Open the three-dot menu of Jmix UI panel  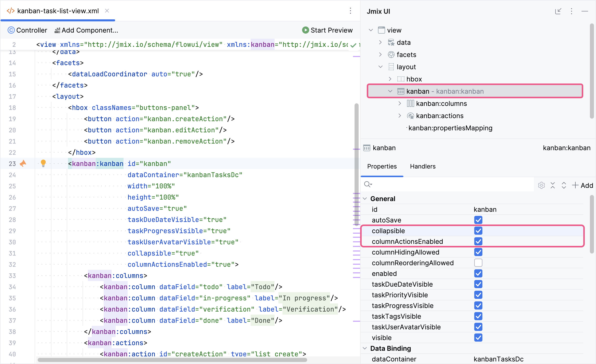pyautogui.click(x=572, y=11)
